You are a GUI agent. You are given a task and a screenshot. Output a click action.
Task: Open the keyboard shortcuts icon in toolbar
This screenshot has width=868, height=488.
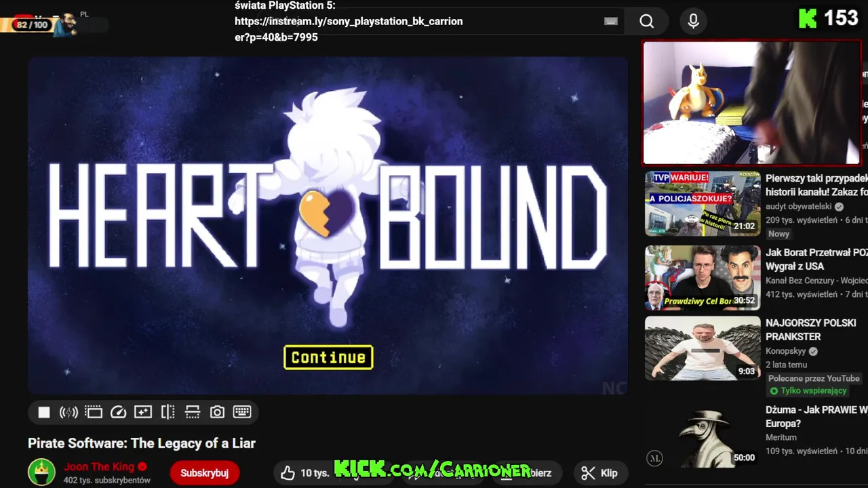(x=242, y=412)
